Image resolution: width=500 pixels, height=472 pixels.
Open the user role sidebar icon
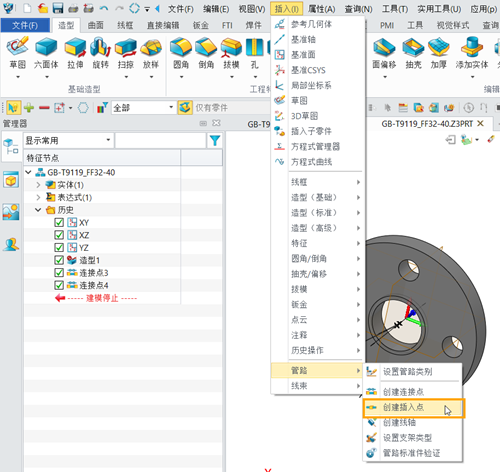point(11,244)
